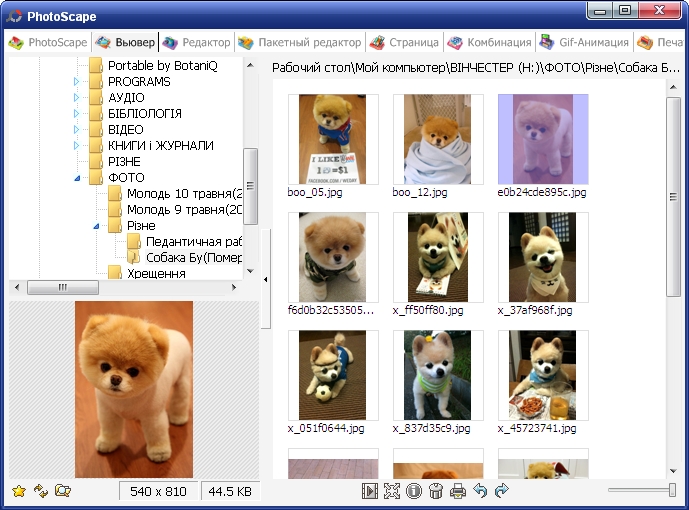This screenshot has height=510, width=689.
Task: Click the 44.5 KB file size field
Action: [x=230, y=491]
